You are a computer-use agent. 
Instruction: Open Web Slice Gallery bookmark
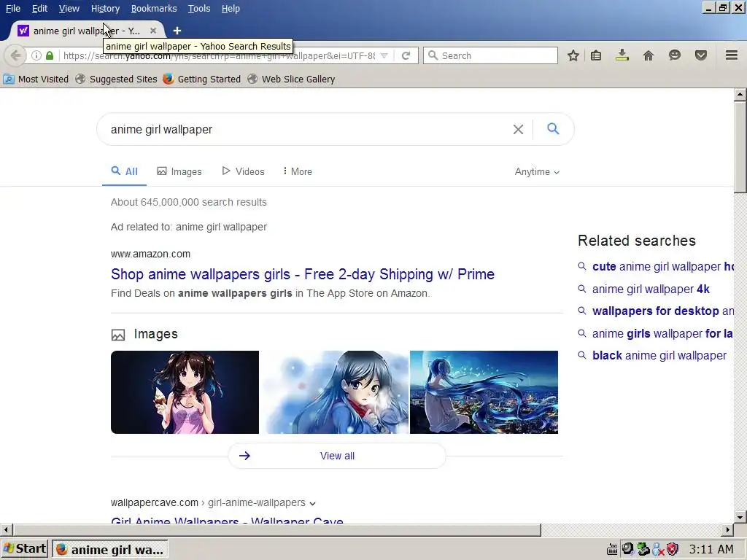point(291,79)
